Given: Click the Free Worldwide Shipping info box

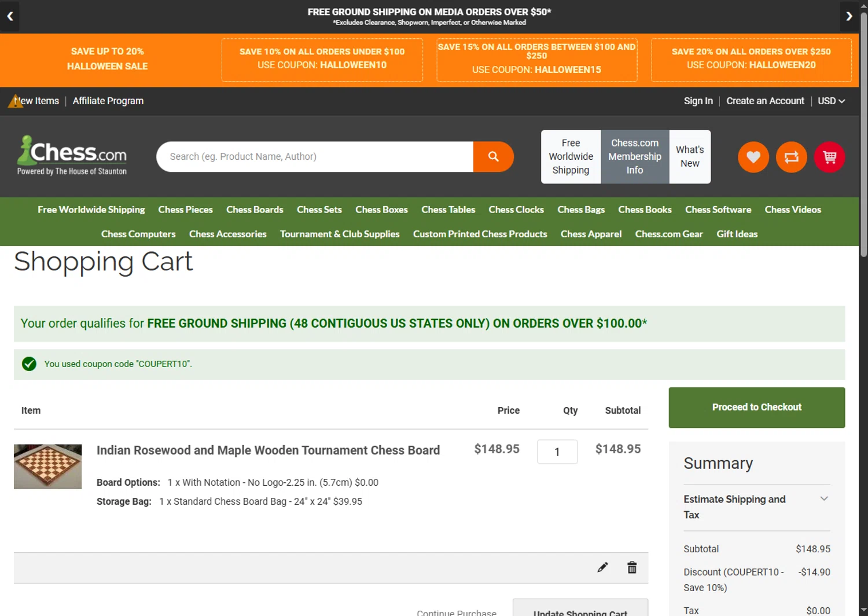Looking at the screenshot, I should click(571, 156).
